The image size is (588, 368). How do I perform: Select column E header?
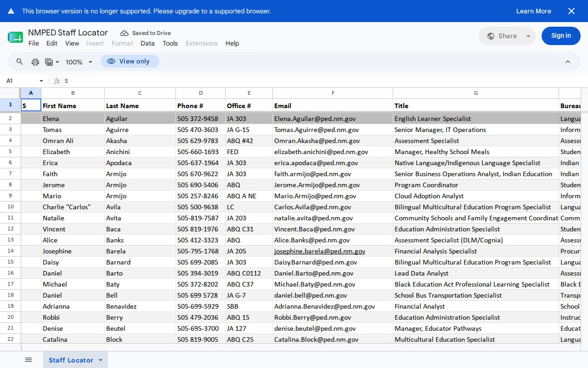pos(249,93)
